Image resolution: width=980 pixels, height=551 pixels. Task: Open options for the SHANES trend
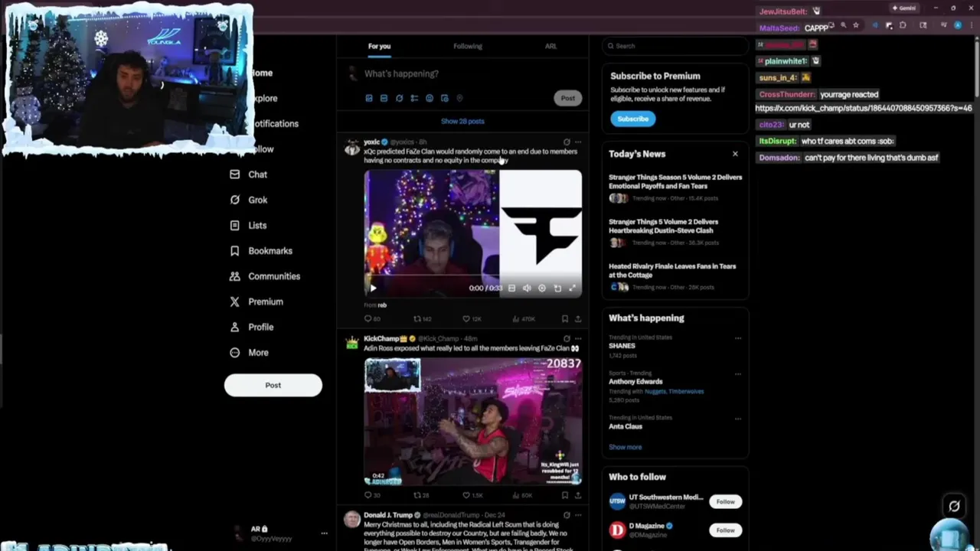click(x=738, y=338)
